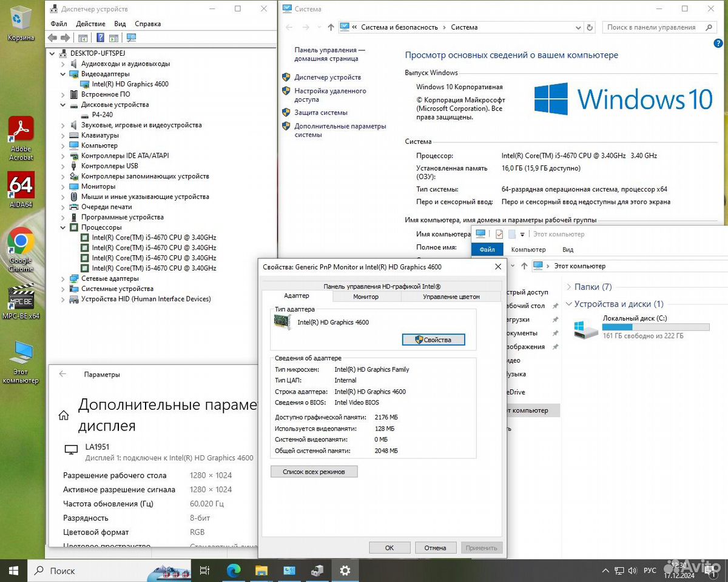Viewport: 728px width, 582px height.
Task: Click Local Disk C: usage bar
Action: click(x=656, y=327)
